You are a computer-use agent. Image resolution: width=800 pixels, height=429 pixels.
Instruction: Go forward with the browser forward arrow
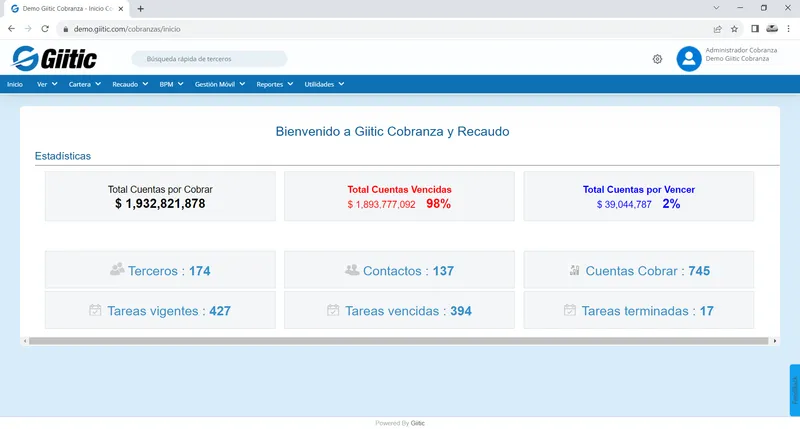(28, 29)
